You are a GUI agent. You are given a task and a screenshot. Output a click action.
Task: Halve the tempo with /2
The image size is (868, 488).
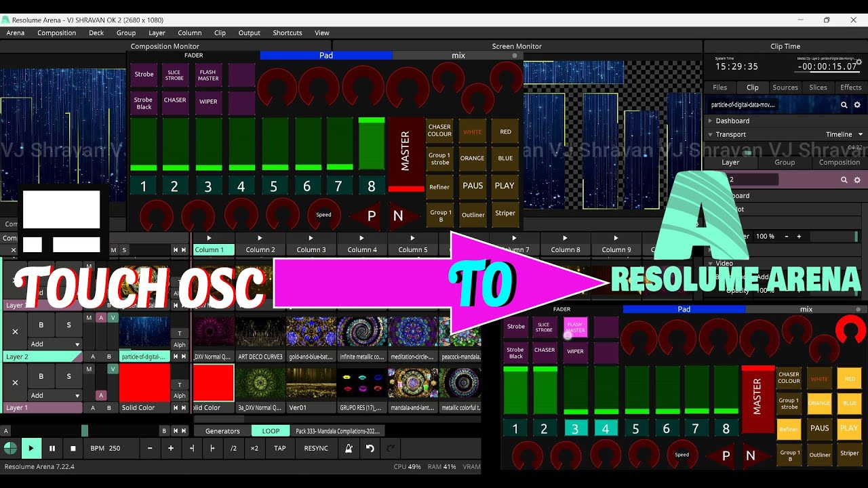(233, 448)
